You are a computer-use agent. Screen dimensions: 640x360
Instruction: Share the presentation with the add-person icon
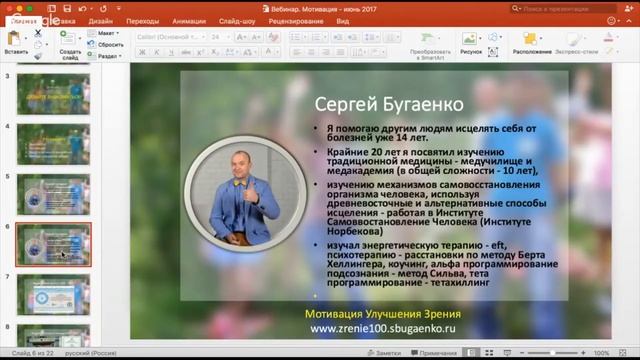tap(629, 9)
